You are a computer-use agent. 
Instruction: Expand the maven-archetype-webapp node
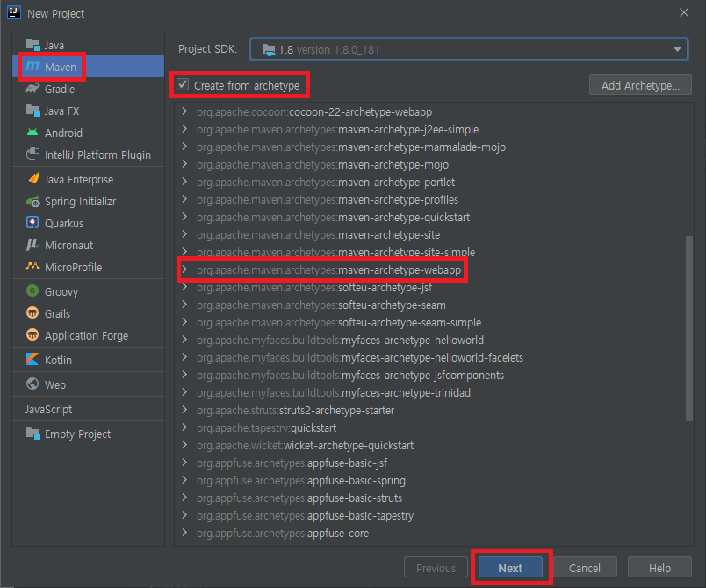(184, 269)
